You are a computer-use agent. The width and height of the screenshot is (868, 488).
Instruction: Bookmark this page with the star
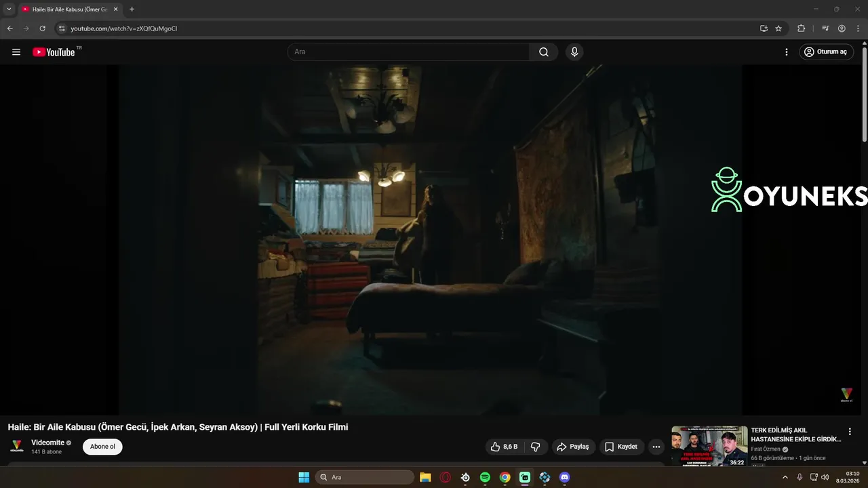[778, 28]
